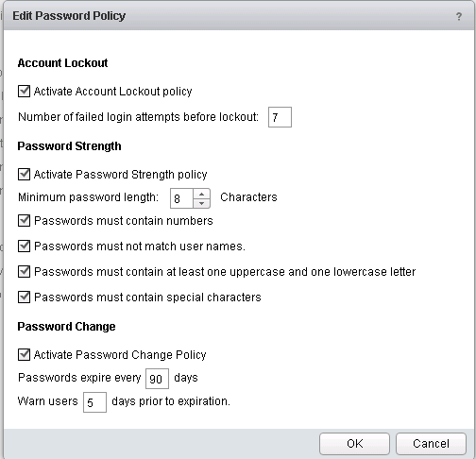
Task: Toggle uppercase and lowercase letter requirement
Action: click(24, 272)
